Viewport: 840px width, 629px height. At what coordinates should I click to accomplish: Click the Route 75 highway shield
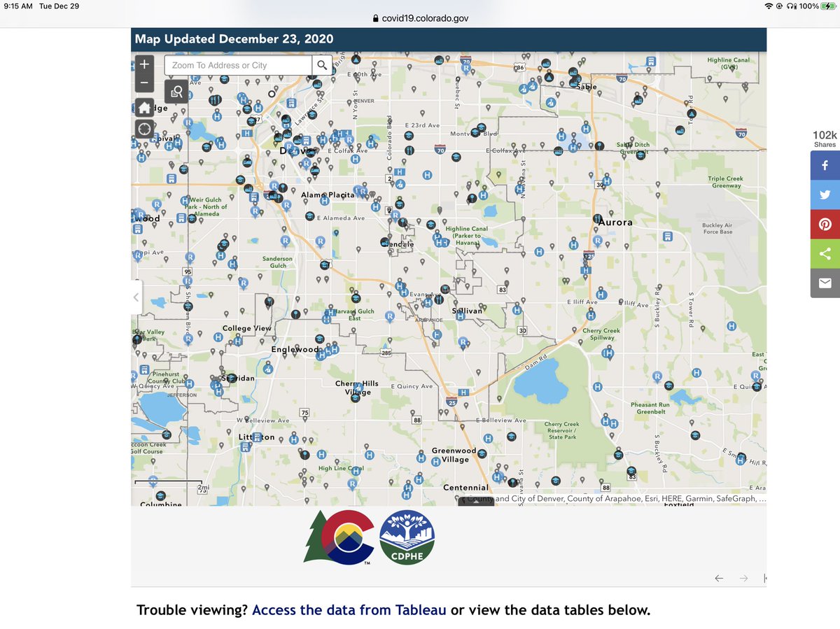pos(304,413)
